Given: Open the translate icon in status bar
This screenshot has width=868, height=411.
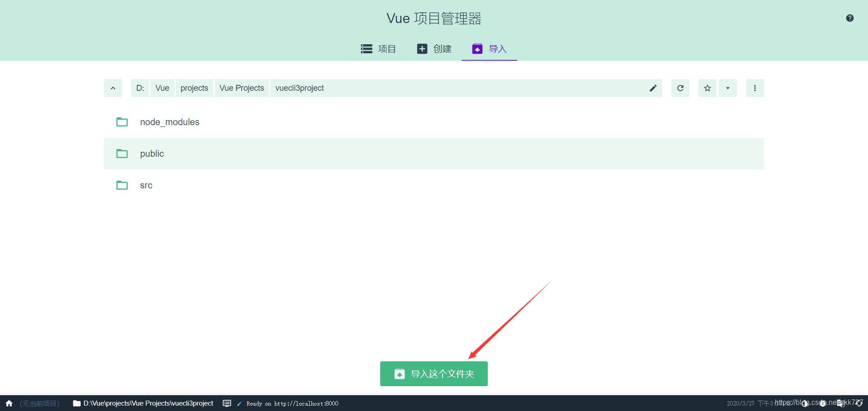Looking at the screenshot, I should coord(841,403).
